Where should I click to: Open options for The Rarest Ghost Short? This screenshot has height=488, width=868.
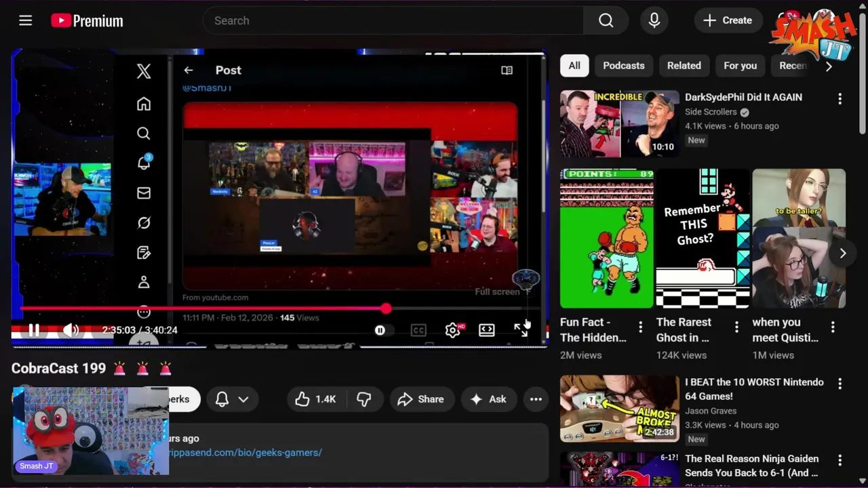pos(736,328)
